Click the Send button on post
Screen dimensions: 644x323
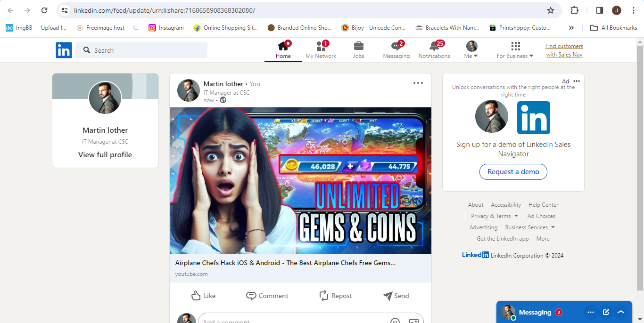click(396, 296)
